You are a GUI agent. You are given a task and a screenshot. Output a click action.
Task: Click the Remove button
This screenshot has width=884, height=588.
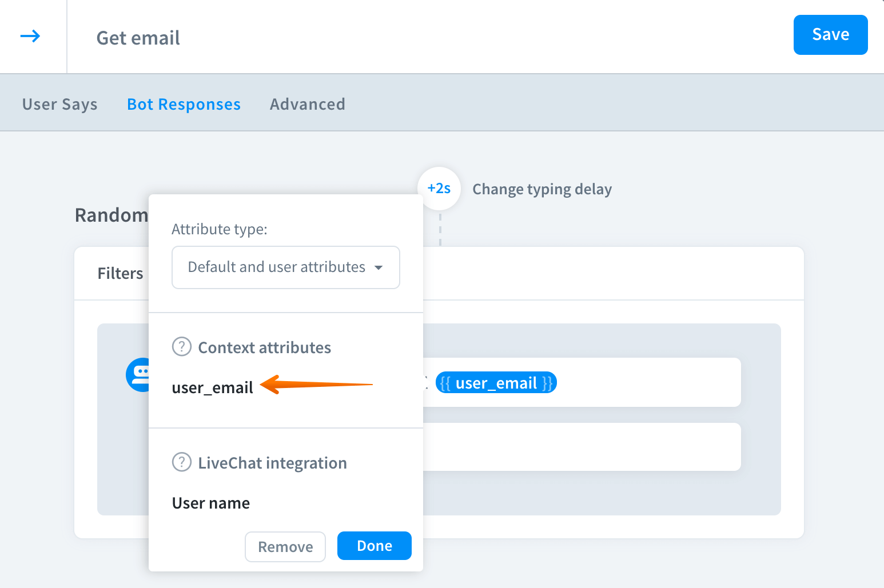(x=285, y=547)
